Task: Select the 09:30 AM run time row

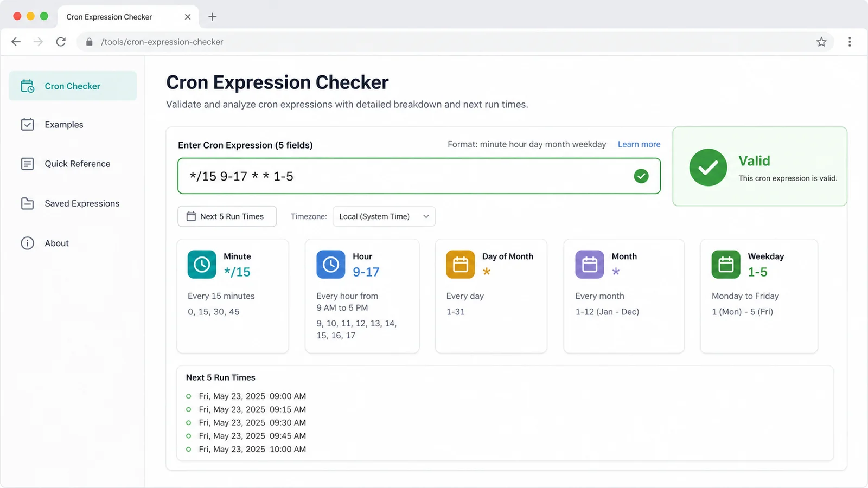Action: tap(246, 422)
